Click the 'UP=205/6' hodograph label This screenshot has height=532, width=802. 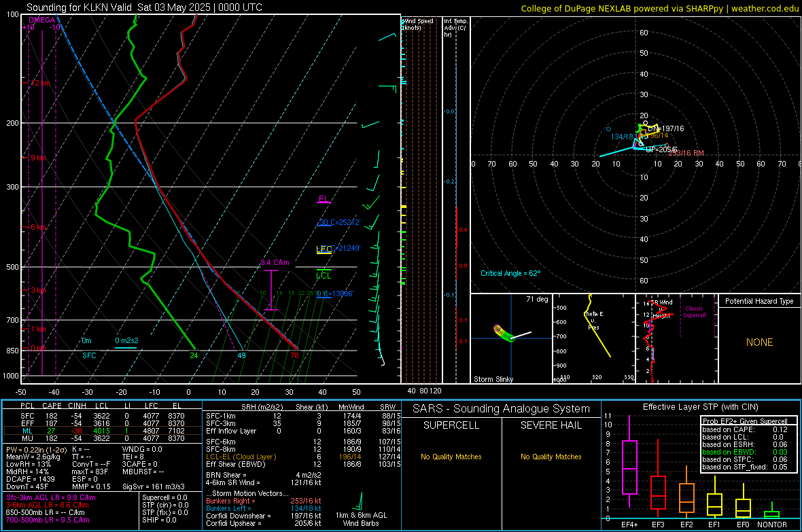click(661, 149)
